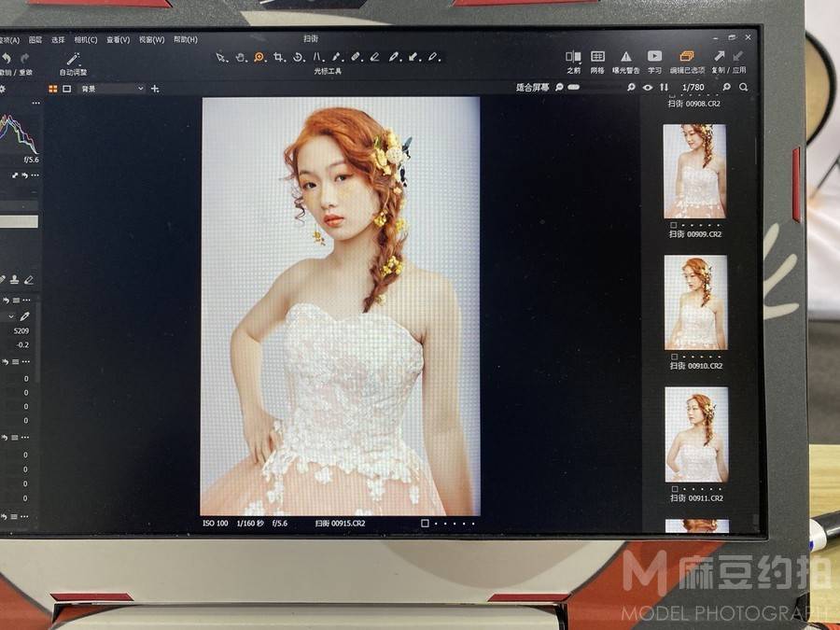Click the Copy adjustments up-arrow
This screenshot has width=840, height=630.
tap(719, 56)
